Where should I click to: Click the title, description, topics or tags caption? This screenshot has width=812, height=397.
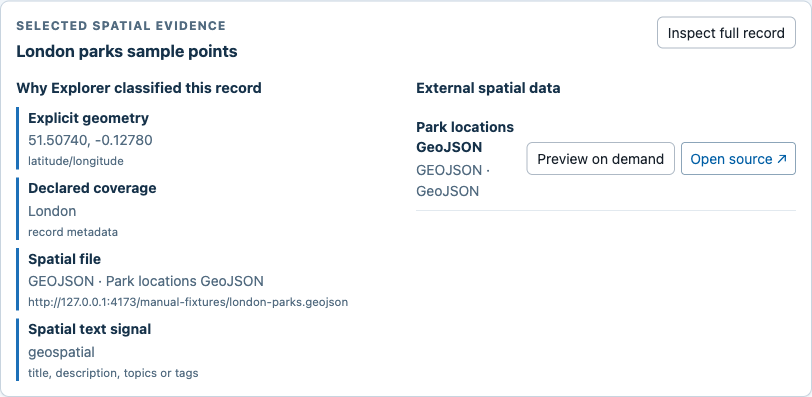click(113, 373)
